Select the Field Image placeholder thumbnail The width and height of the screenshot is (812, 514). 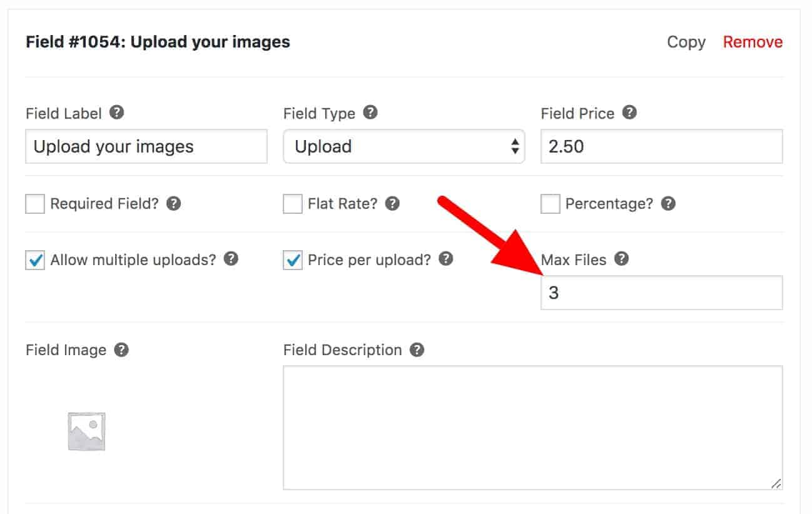pos(87,431)
